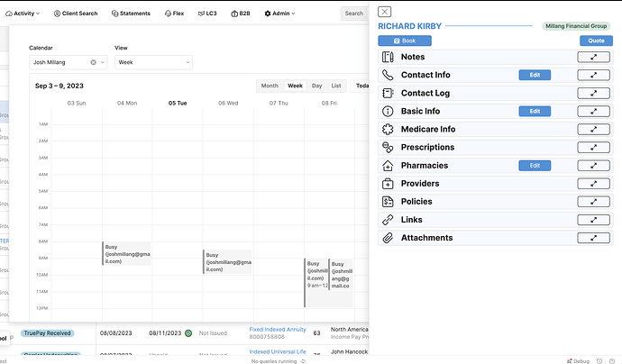Switch calendar to Day view
This screenshot has height=364, width=622.
pos(316,86)
